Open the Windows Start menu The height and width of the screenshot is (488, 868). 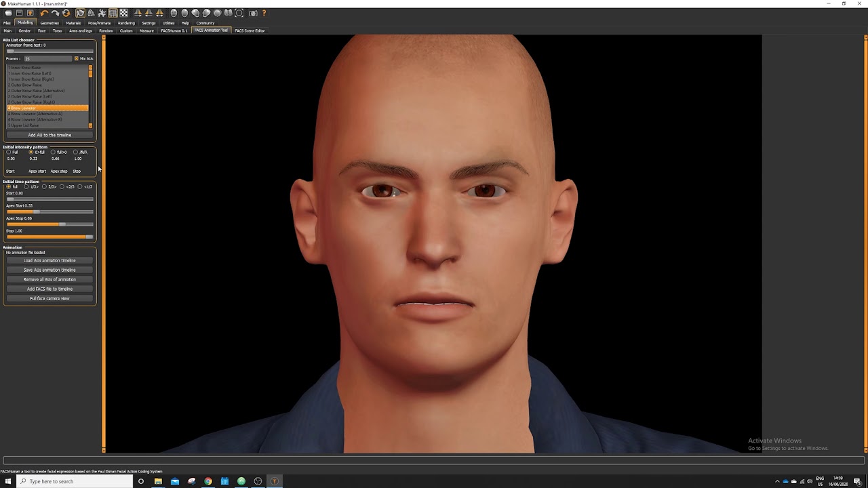(8, 481)
